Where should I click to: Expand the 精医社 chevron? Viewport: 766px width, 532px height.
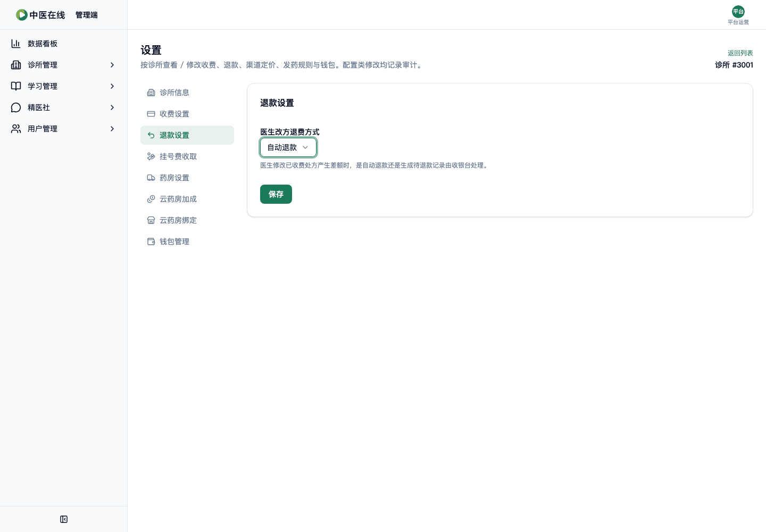coord(112,107)
